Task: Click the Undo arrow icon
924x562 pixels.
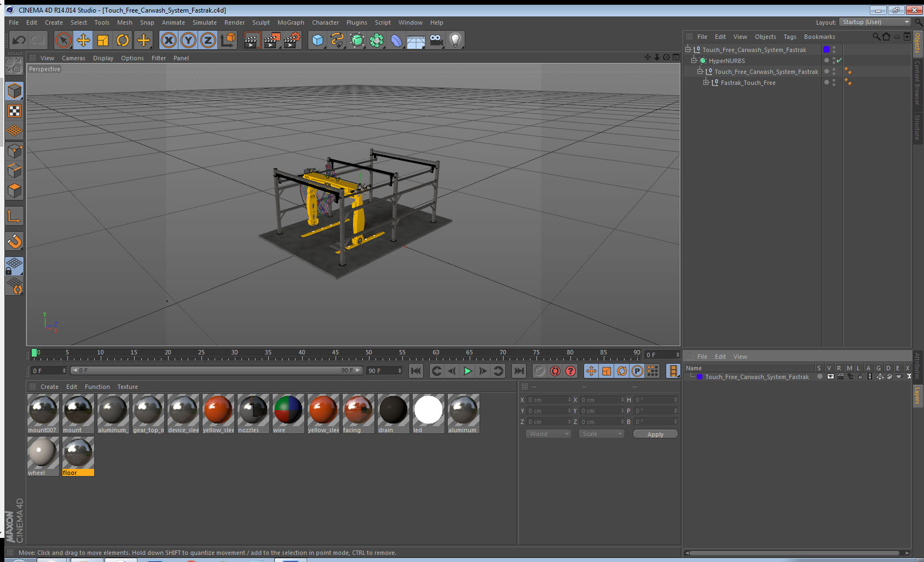Action: 19,40
